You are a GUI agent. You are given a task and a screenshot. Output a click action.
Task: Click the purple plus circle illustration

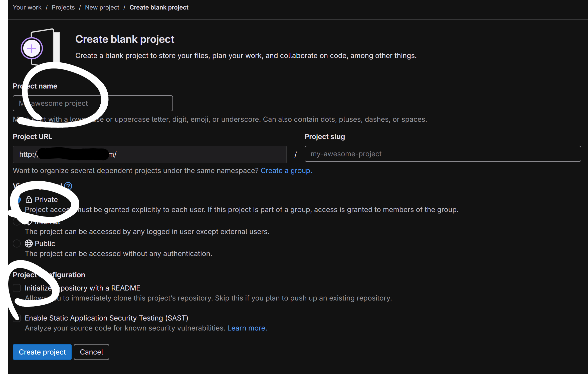(x=32, y=48)
